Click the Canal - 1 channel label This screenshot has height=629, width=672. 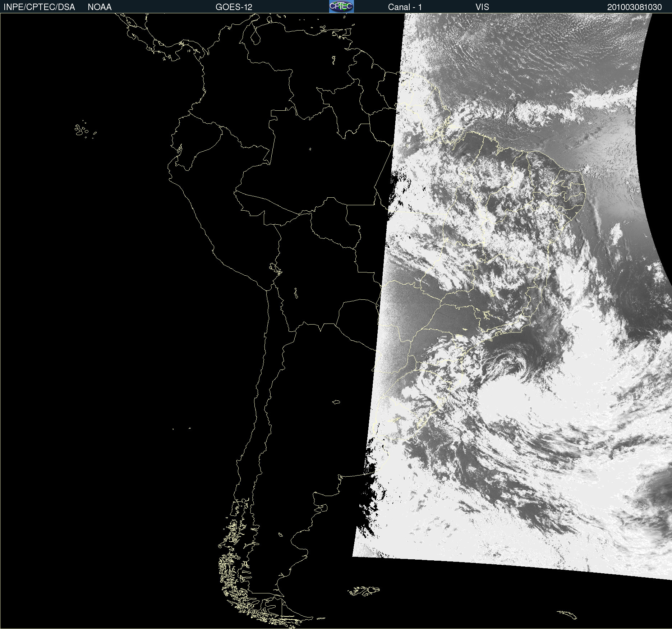click(x=405, y=7)
